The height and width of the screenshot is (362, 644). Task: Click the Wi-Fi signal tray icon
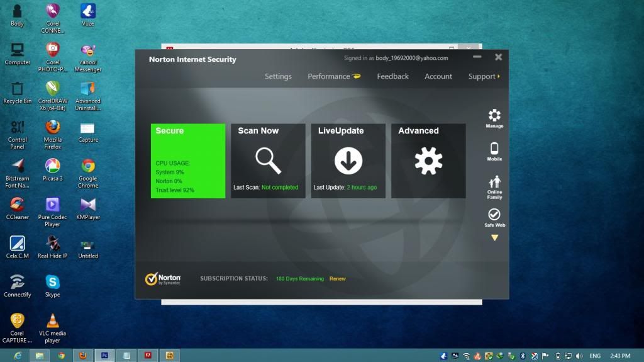pos(466,356)
